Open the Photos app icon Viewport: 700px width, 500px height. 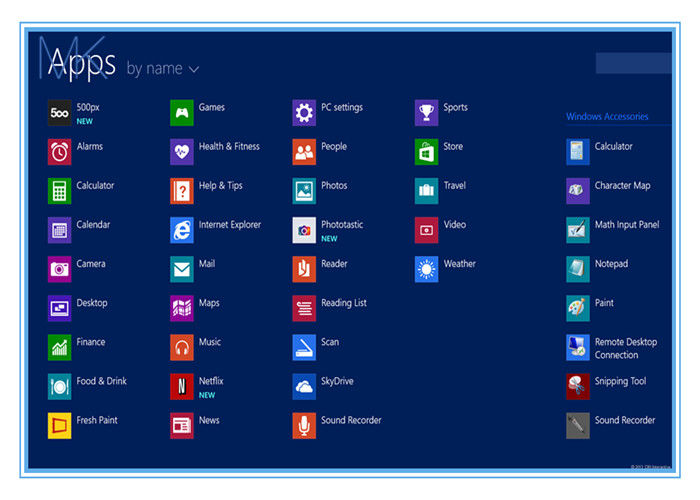pos(304,191)
